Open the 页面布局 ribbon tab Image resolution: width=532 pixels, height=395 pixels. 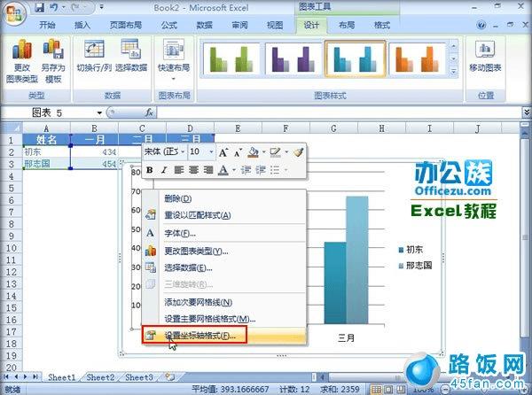point(126,25)
